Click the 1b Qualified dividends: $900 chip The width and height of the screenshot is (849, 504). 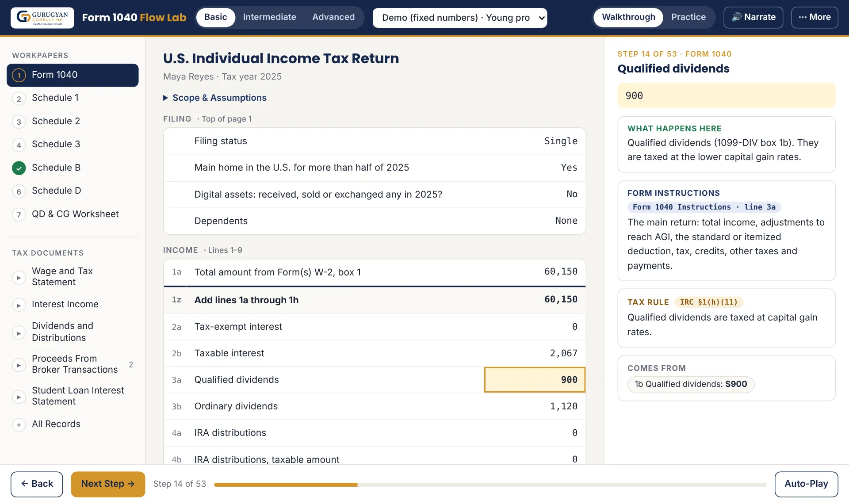691,384
